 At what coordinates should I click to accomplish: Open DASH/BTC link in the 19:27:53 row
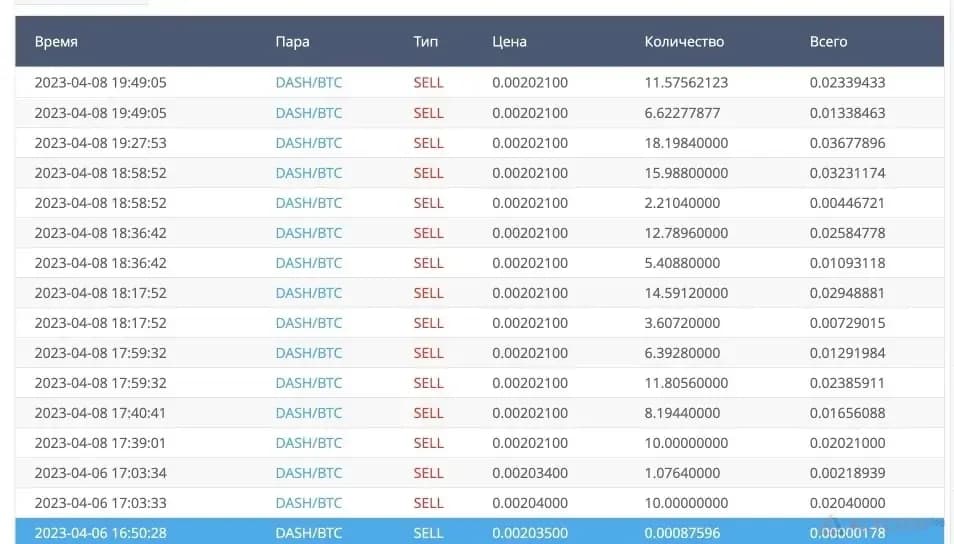click(308, 143)
